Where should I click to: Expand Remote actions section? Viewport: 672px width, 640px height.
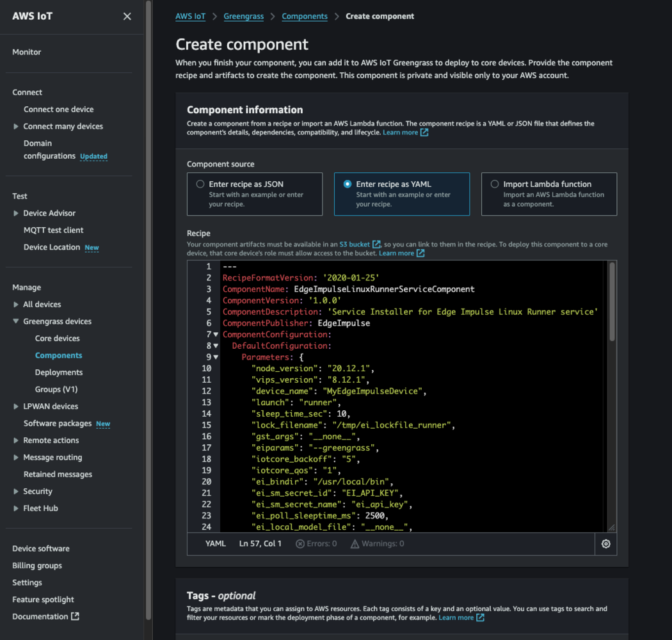pos(16,440)
